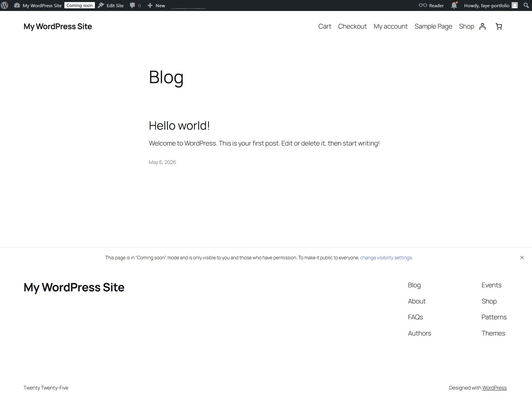The height and width of the screenshot is (408, 532).
Task: Open Blog footer link
Action: point(414,285)
